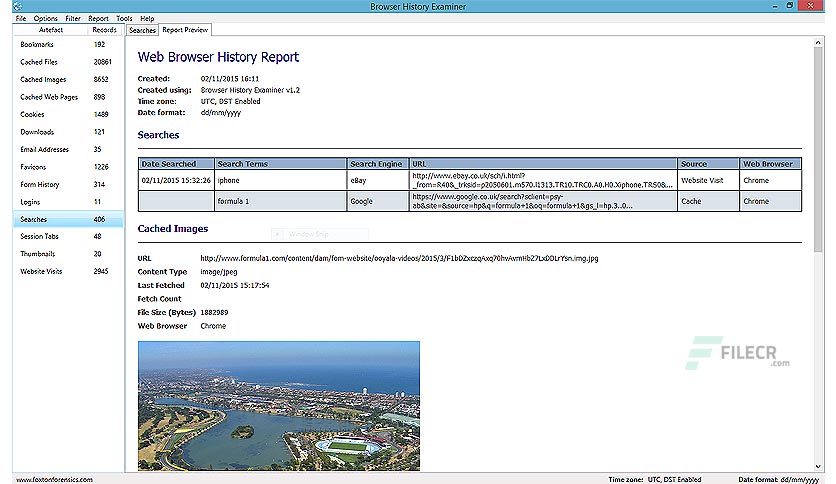Viewport: 836px width, 484px height.
Task: Click the 'Website Visit' source cell
Action: [x=708, y=180]
